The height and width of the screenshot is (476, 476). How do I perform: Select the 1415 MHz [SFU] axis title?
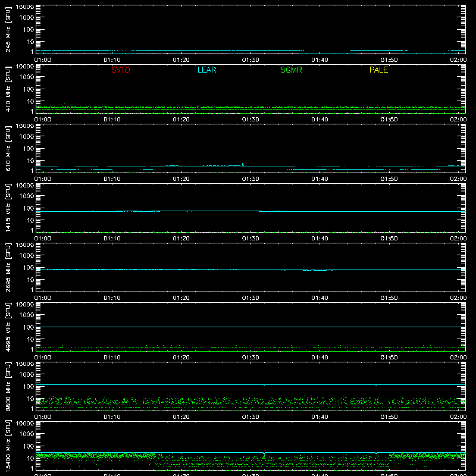[x=8, y=208]
